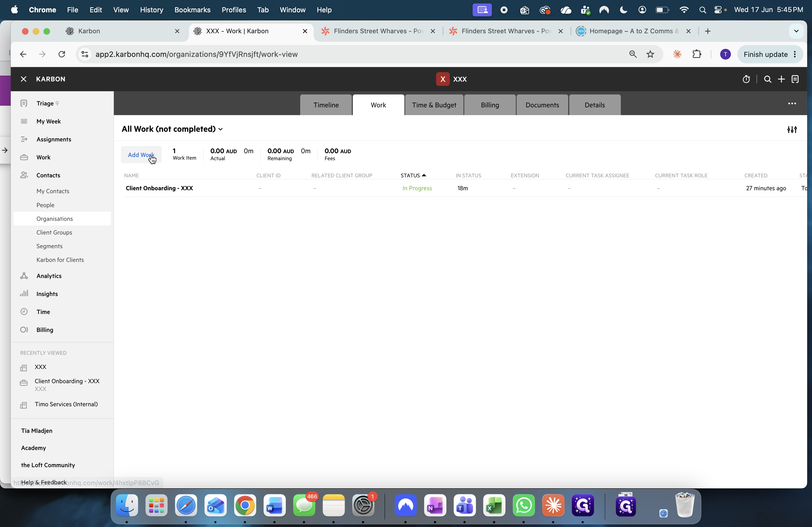Bookmark this page with the star

click(x=650, y=54)
